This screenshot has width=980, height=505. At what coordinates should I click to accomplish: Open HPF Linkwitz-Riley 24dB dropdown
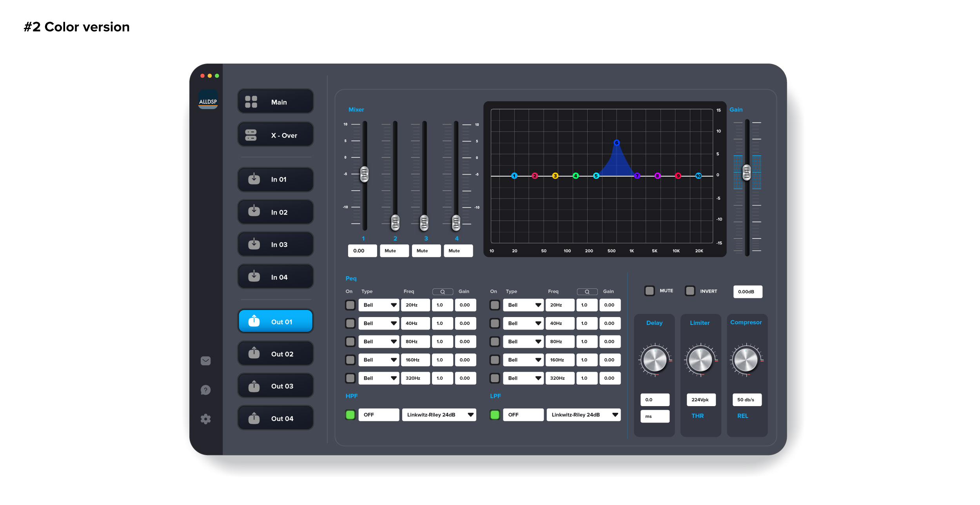pos(439,415)
